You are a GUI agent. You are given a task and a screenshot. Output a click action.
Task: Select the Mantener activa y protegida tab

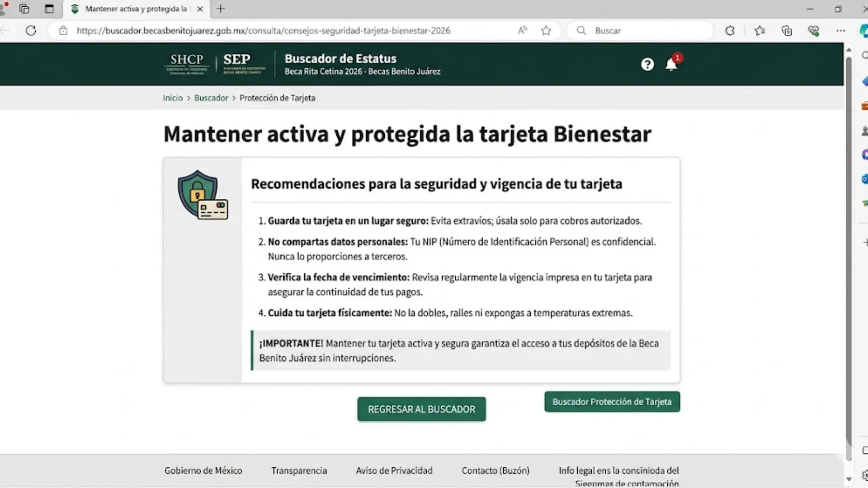tap(136, 9)
